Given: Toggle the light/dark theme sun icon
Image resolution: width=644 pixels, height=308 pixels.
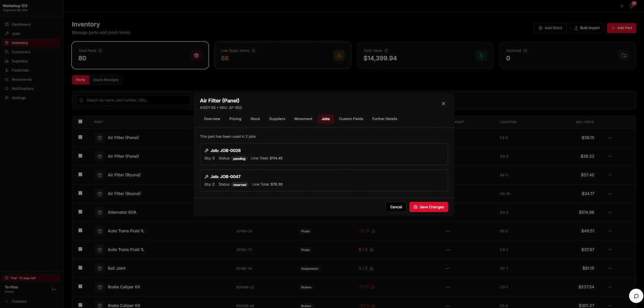Looking at the screenshot, I should pyautogui.click(x=622, y=6).
